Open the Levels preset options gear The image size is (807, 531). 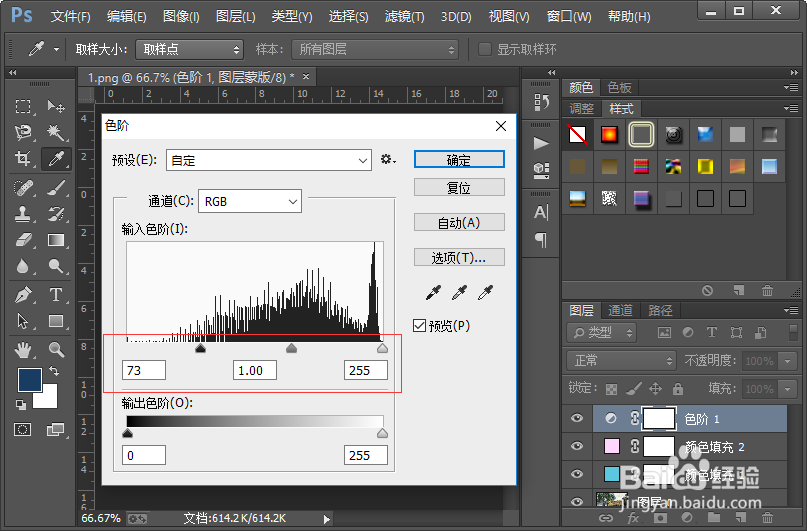coord(388,160)
